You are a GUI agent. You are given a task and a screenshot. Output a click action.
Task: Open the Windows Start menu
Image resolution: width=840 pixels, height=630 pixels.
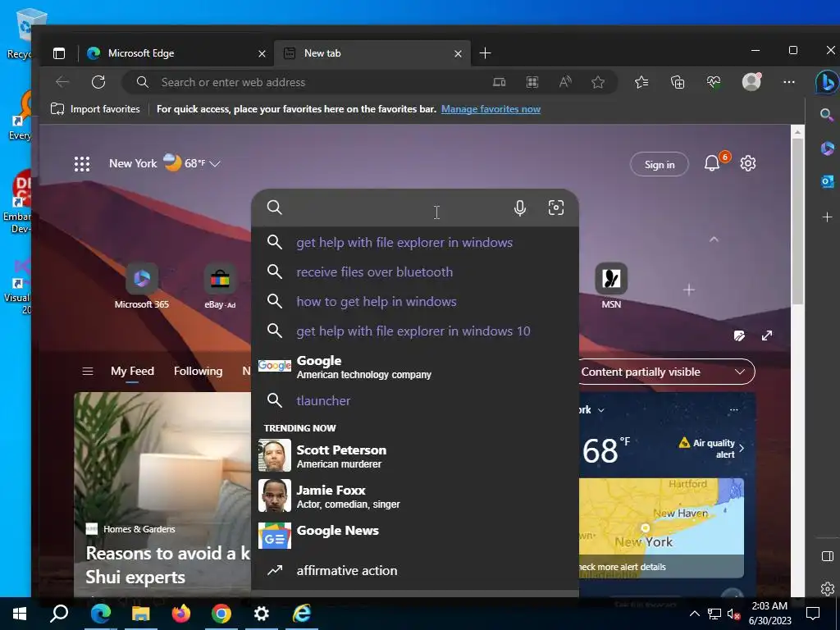pyautogui.click(x=20, y=614)
